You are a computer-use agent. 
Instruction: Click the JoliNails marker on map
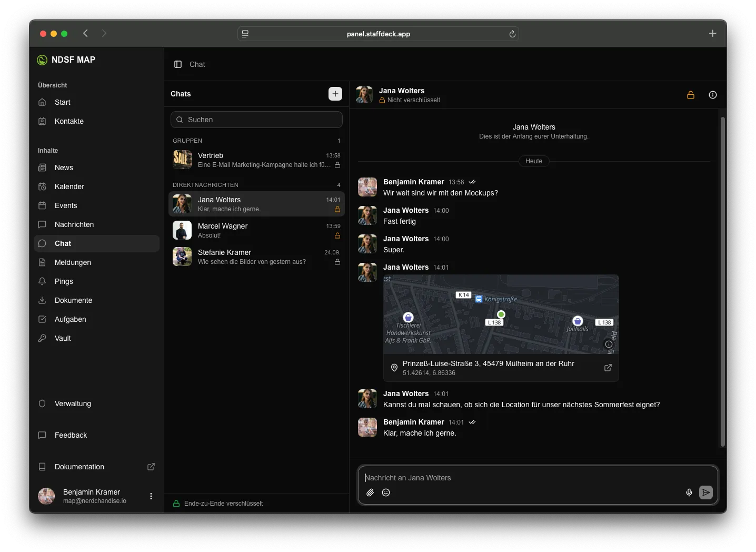coord(578,321)
